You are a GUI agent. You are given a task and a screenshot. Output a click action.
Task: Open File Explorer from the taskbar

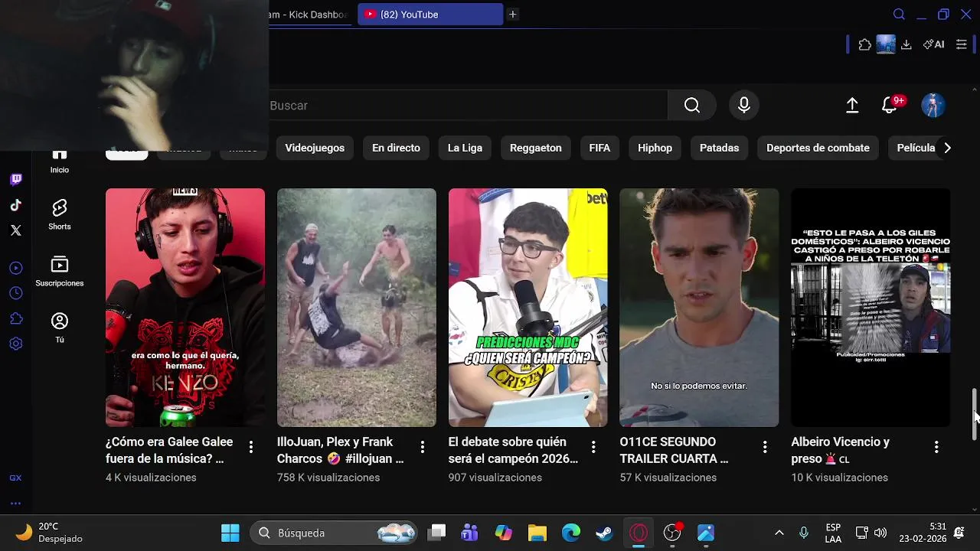point(537,533)
